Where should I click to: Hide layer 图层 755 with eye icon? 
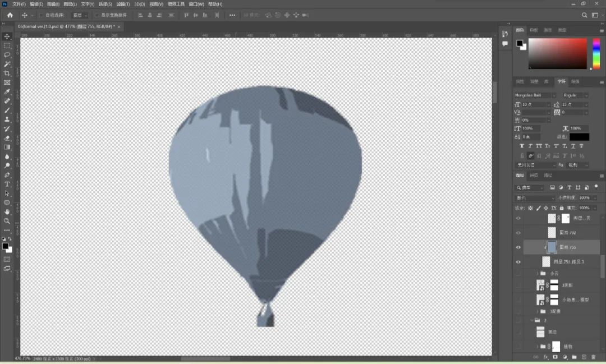[518, 247]
